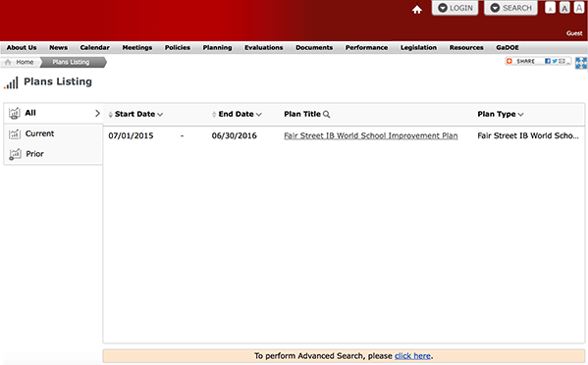Click start date 07/01/2015
The width and height of the screenshot is (588, 365).
click(131, 135)
